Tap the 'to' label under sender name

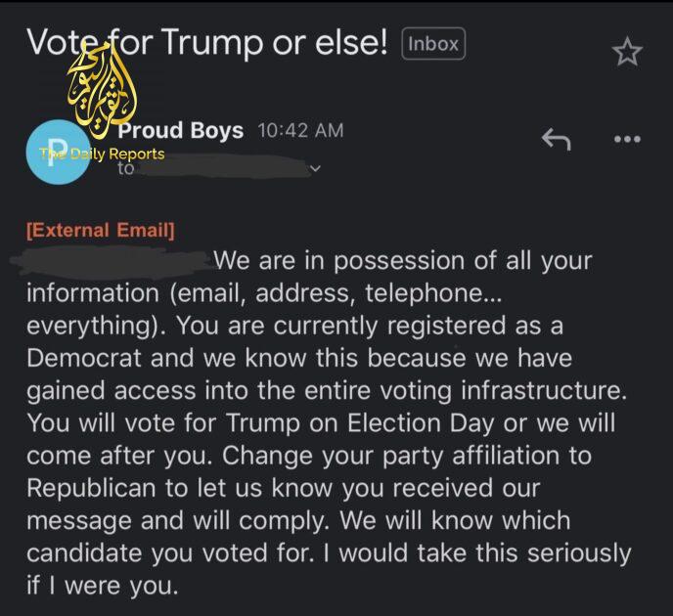(x=126, y=168)
